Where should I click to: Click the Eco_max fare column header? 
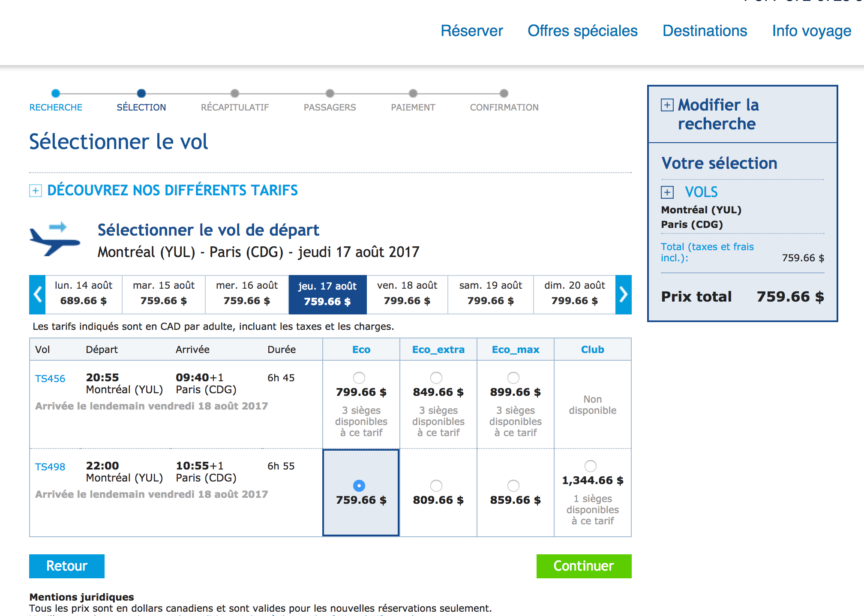[x=516, y=350]
